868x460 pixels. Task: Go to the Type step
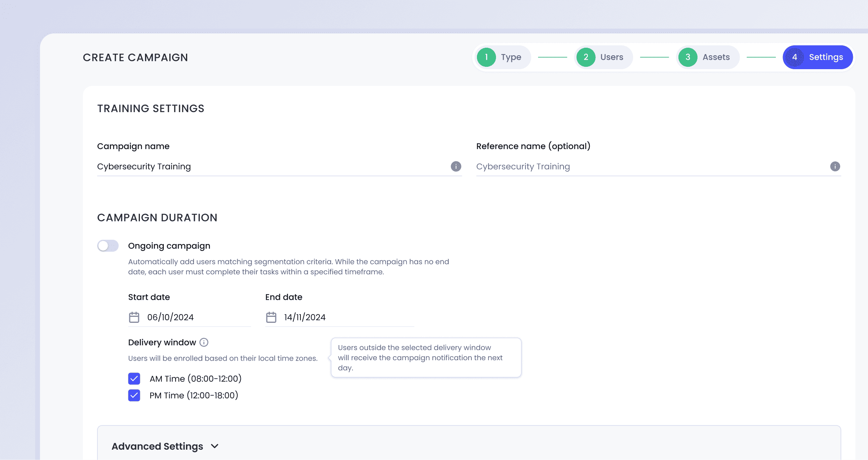coord(503,57)
